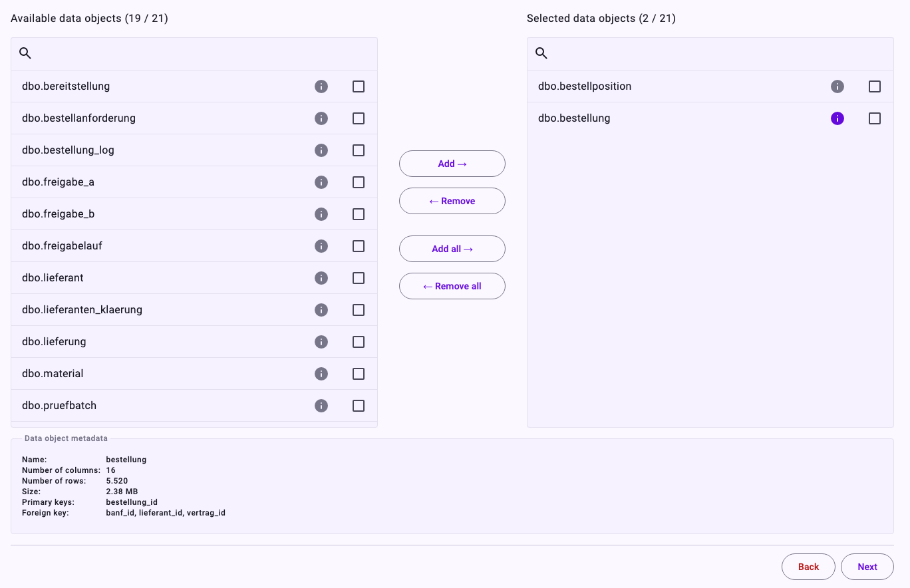
Task: Click purple info icon for dbo.bestellung
Action: [x=837, y=118]
